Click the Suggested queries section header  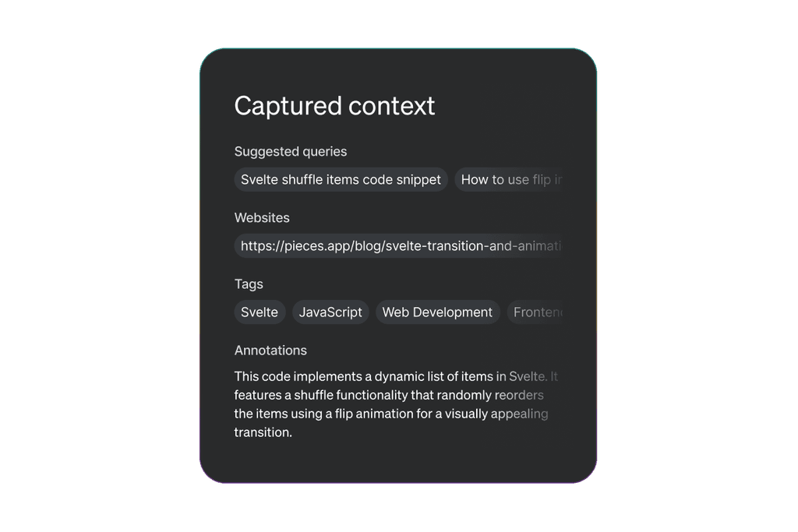290,151
